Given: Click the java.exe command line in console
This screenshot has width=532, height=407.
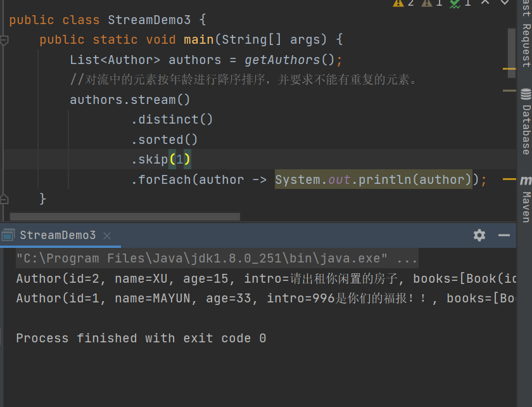Looking at the screenshot, I should click(x=217, y=259).
